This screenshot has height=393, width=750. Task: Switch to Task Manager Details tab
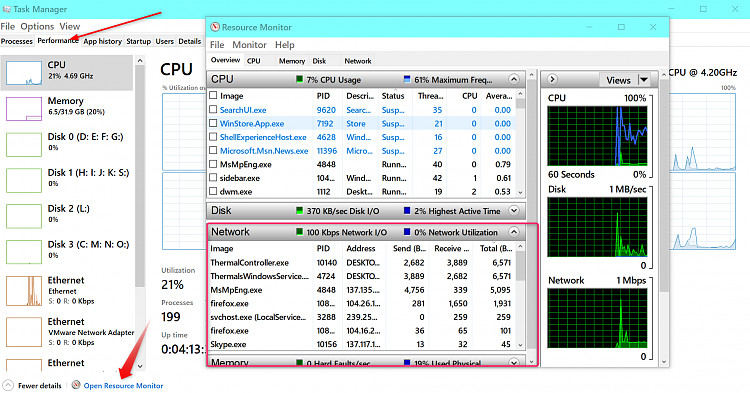coord(189,41)
